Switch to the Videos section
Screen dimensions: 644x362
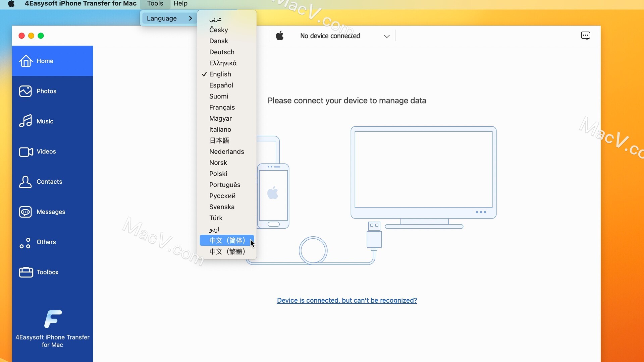click(53, 152)
